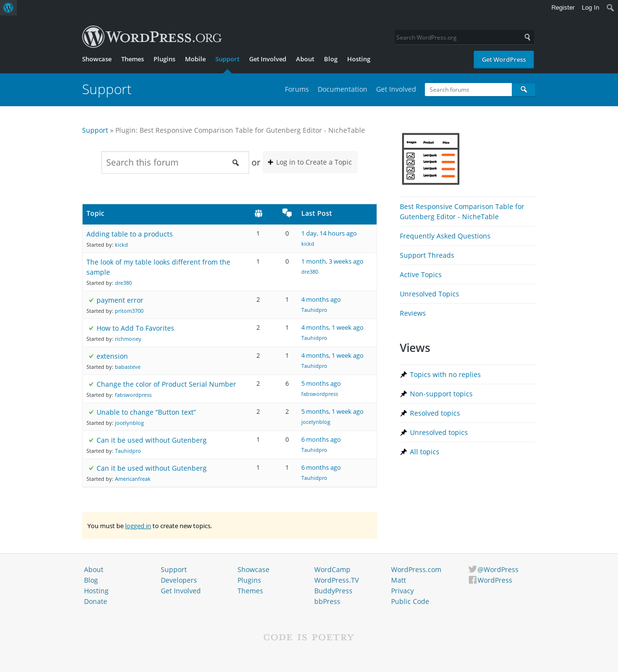Select the Support navigation tab
Screen dimensions: 618x672
tap(227, 59)
